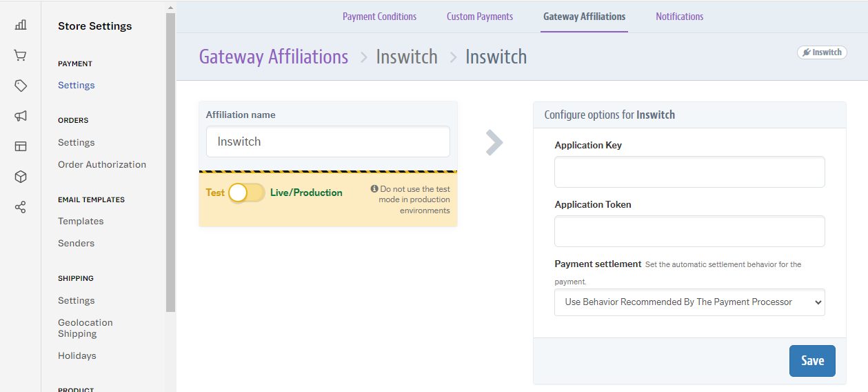868x392 pixels.
Task: Click 'Configure options for Inswitch' header
Action: coord(609,115)
